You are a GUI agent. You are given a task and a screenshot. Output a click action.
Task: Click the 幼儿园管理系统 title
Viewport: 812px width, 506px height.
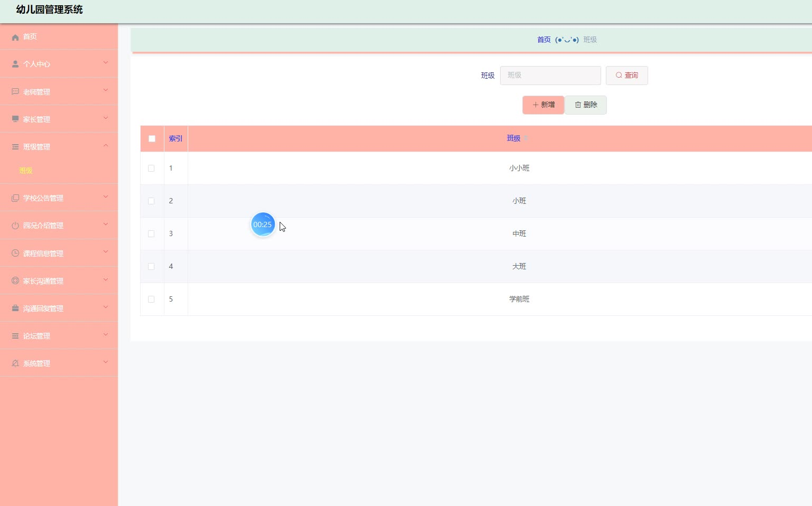(x=49, y=10)
